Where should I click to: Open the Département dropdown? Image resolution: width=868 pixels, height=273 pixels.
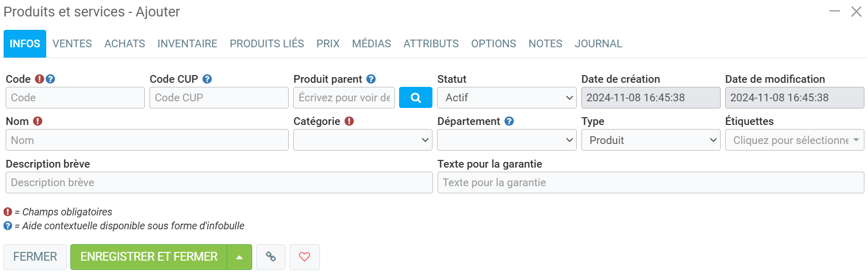[x=506, y=140]
